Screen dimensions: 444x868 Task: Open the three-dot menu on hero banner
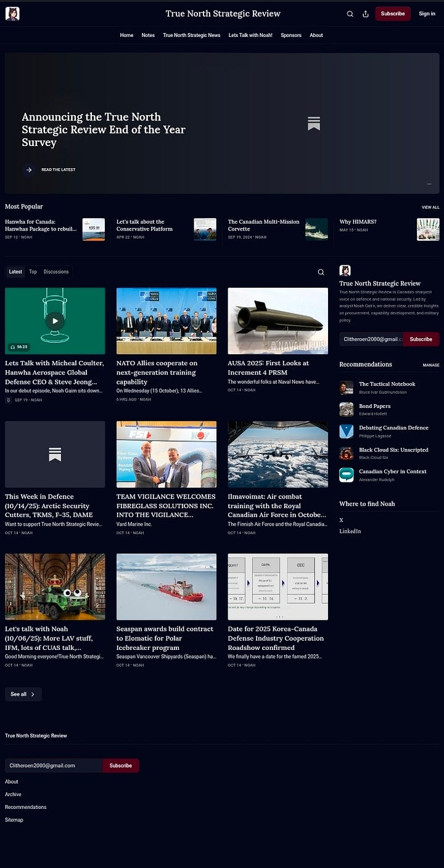(429, 184)
